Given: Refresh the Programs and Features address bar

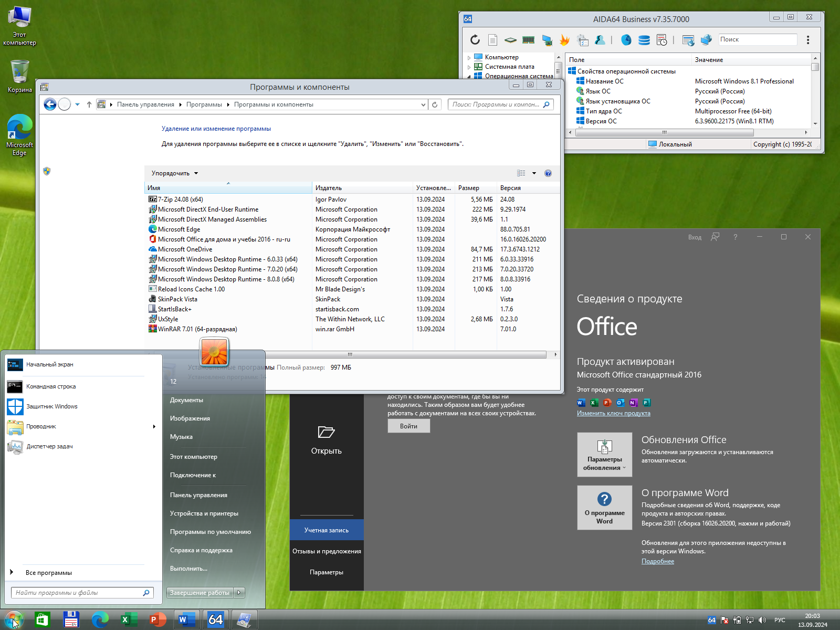Looking at the screenshot, I should pyautogui.click(x=435, y=104).
